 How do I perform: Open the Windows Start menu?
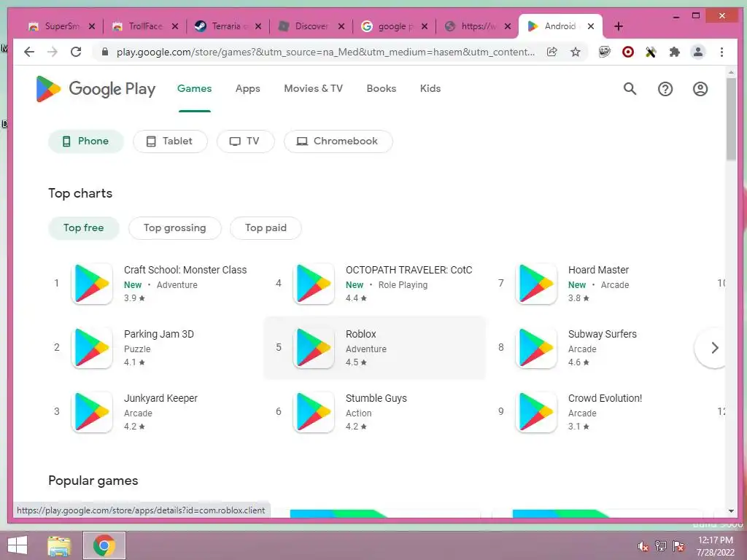(x=18, y=545)
